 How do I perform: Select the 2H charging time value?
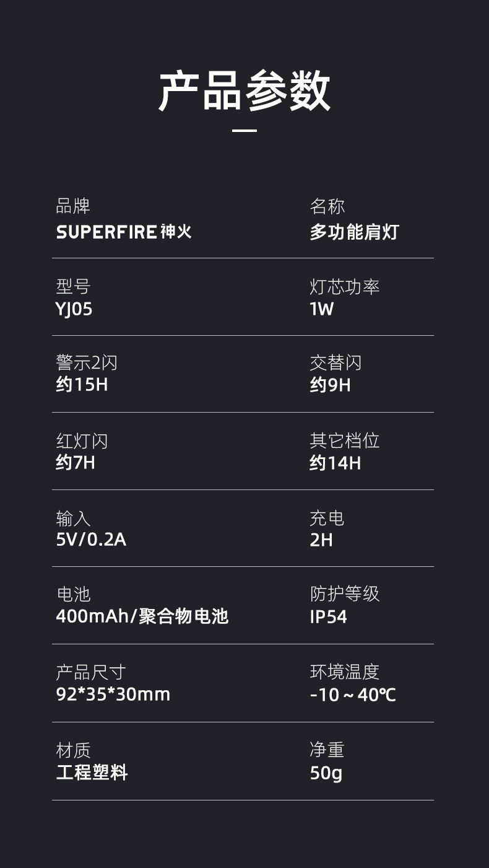click(x=321, y=540)
